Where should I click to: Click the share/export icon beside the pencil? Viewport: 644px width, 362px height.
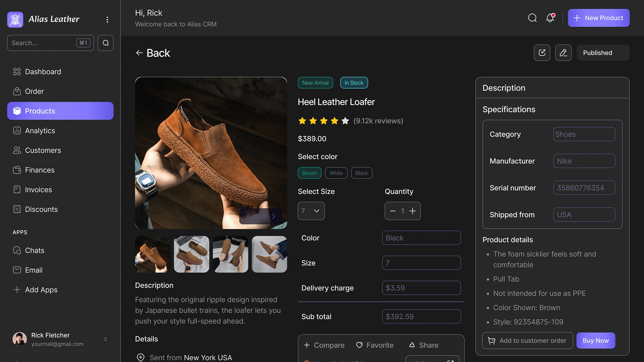click(x=542, y=53)
